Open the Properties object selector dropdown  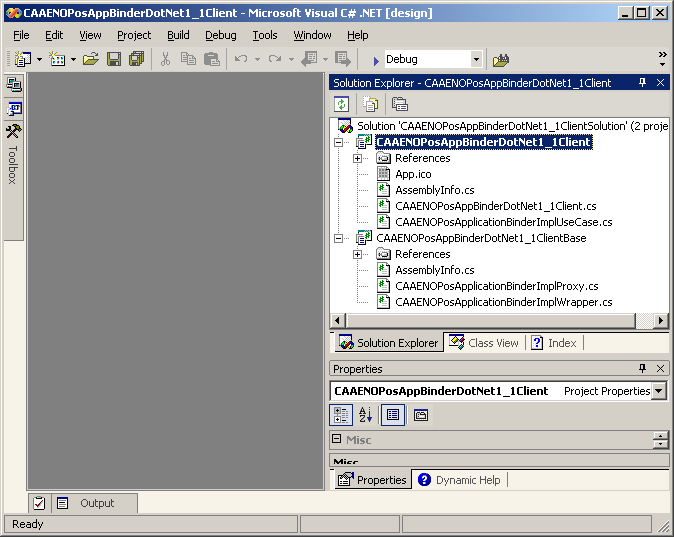click(x=659, y=391)
